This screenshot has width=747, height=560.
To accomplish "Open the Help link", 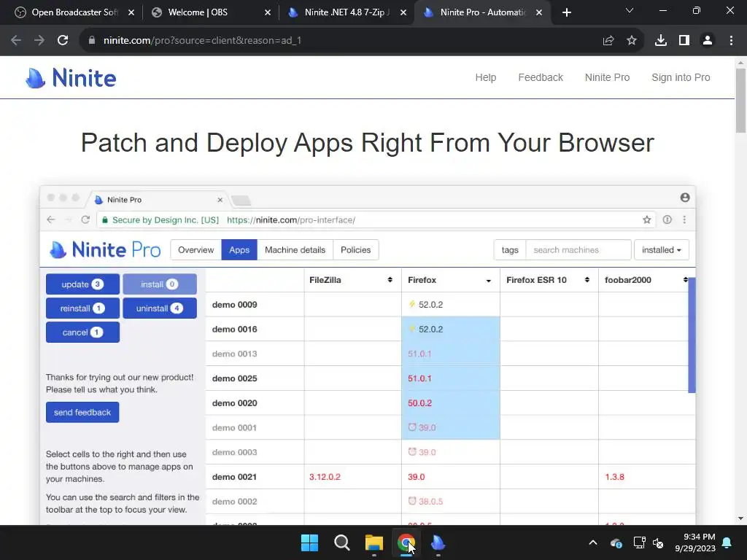I will click(x=485, y=77).
